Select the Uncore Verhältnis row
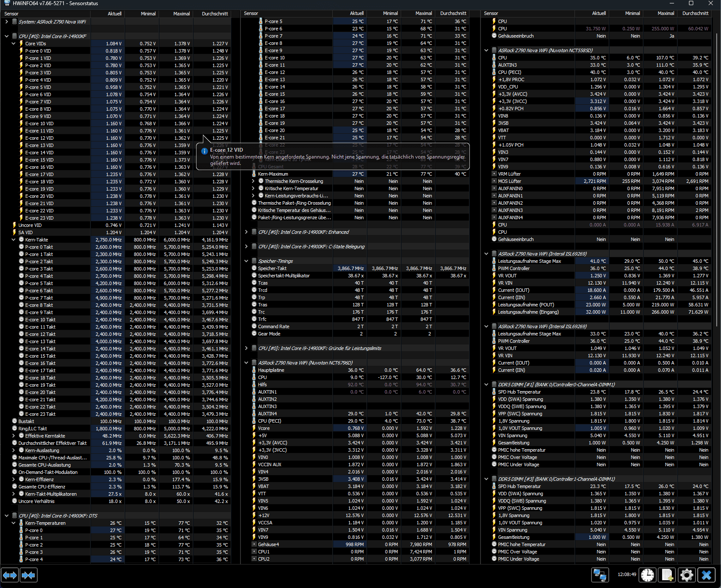Screen dimensions: 721x588 tap(115, 501)
